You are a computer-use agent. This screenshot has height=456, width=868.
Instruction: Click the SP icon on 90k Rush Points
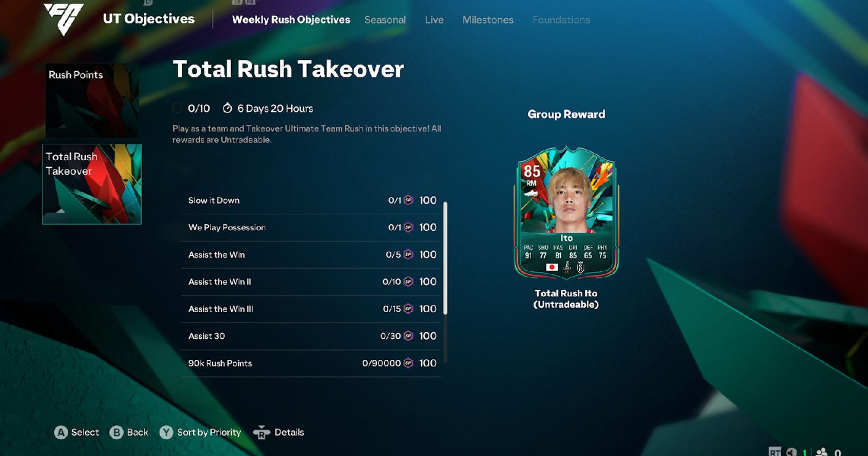409,363
